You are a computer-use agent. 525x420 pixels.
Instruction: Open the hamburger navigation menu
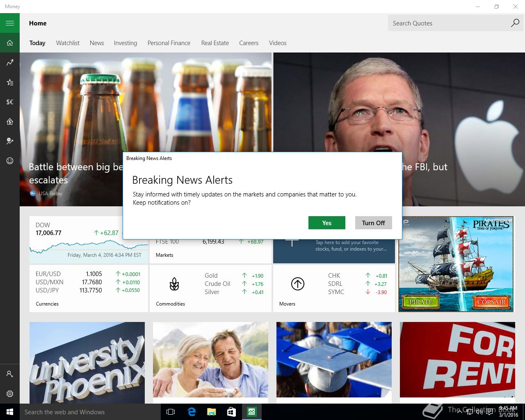coord(10,23)
